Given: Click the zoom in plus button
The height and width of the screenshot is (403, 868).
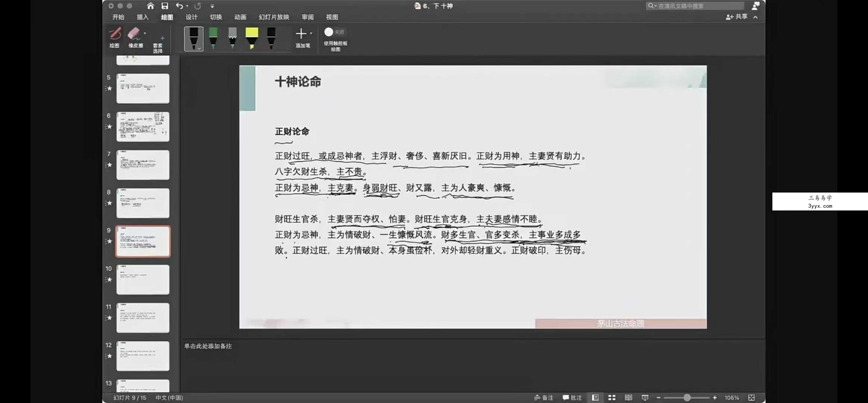Looking at the screenshot, I should click(714, 398).
